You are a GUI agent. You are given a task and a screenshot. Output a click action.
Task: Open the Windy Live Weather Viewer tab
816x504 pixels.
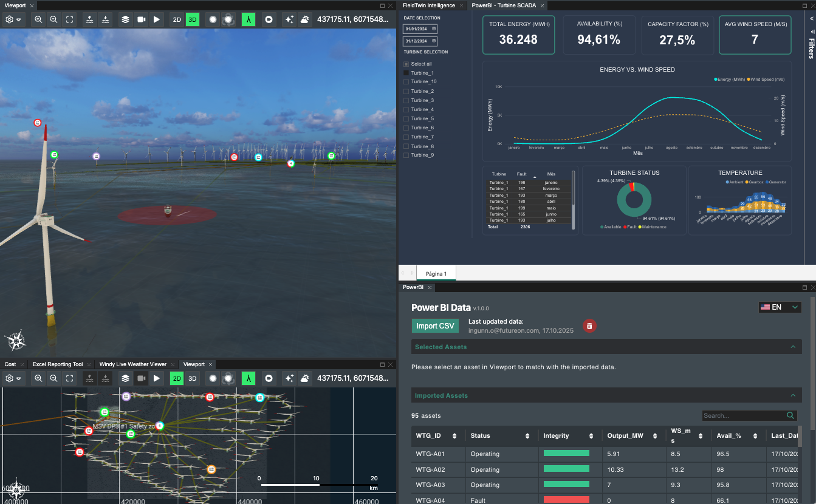pos(132,364)
